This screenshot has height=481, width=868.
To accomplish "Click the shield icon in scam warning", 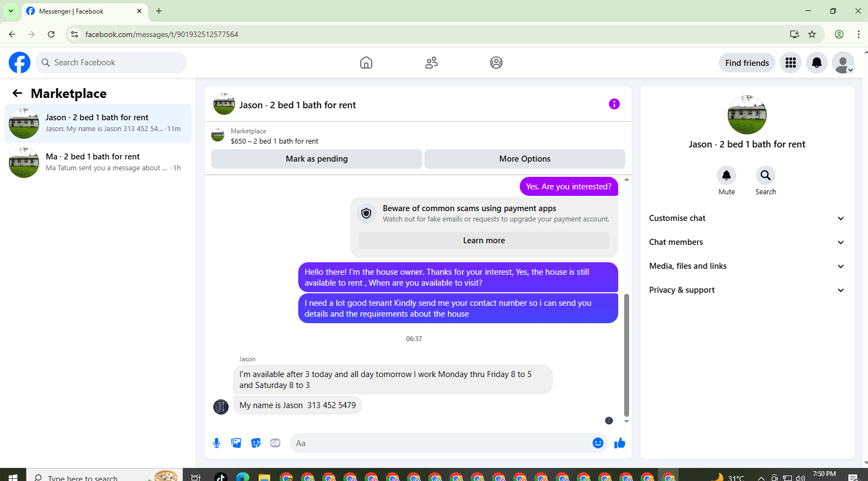I will [x=366, y=213].
